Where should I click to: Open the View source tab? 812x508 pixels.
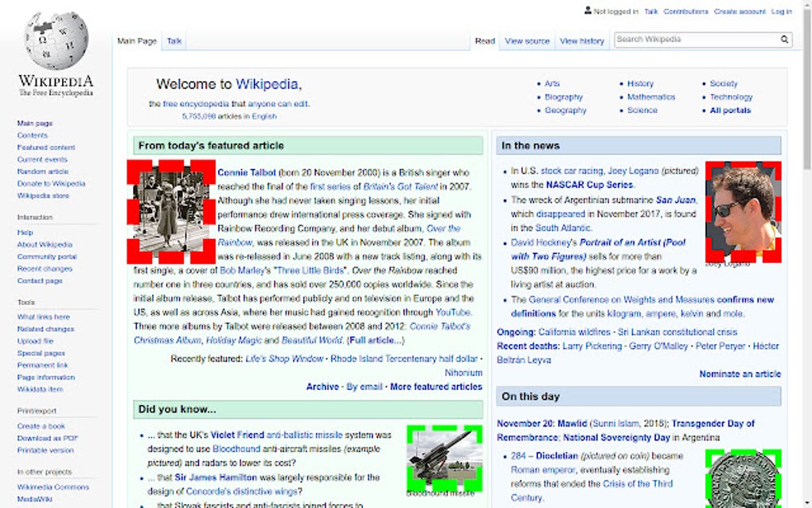point(527,41)
